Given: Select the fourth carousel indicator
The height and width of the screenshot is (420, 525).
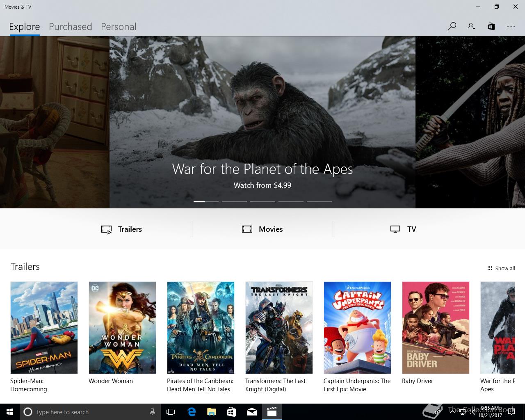Looking at the screenshot, I should coord(291,201).
